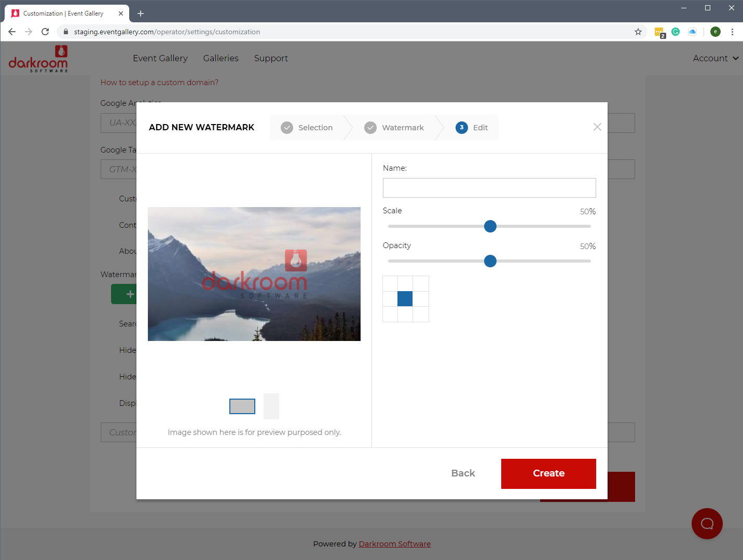Image resolution: width=743 pixels, height=560 pixels.
Task: Open the Edit step number 3
Action: 472,128
